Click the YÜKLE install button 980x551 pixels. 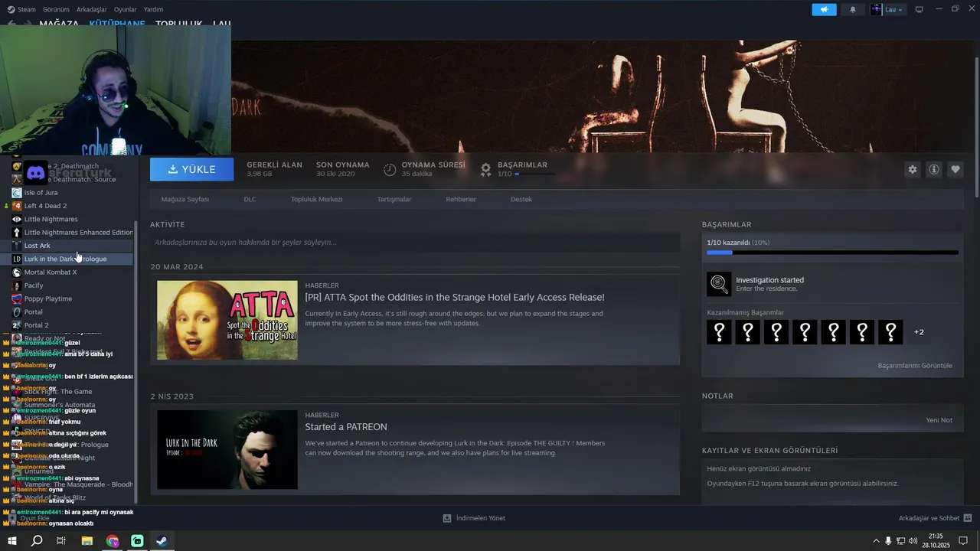(x=191, y=169)
